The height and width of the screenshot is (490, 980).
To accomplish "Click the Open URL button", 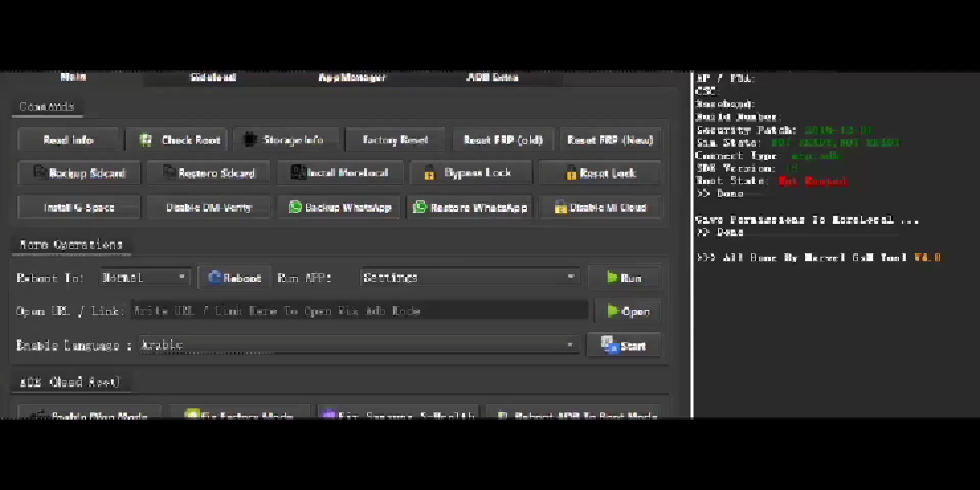I will click(626, 311).
